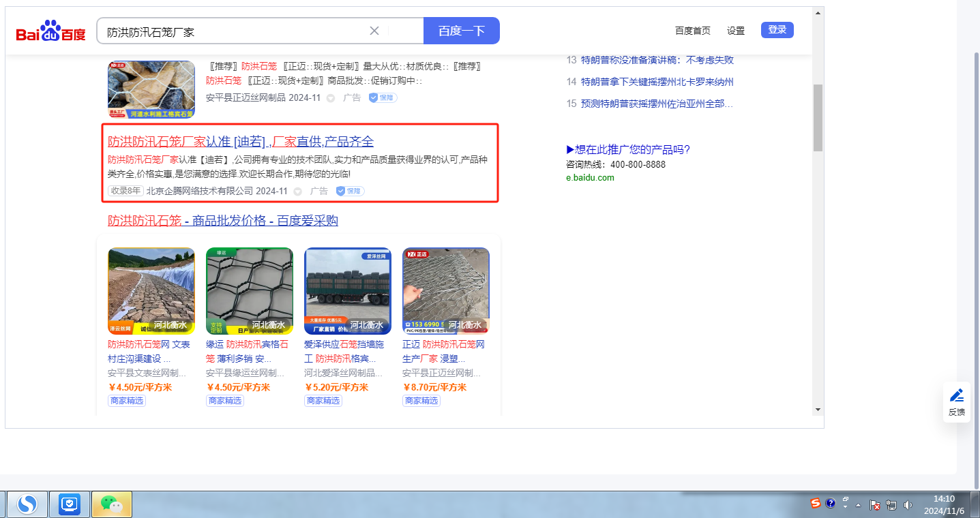Open Sogou browser from taskbar
Image resolution: width=980 pixels, height=518 pixels.
pos(27,504)
